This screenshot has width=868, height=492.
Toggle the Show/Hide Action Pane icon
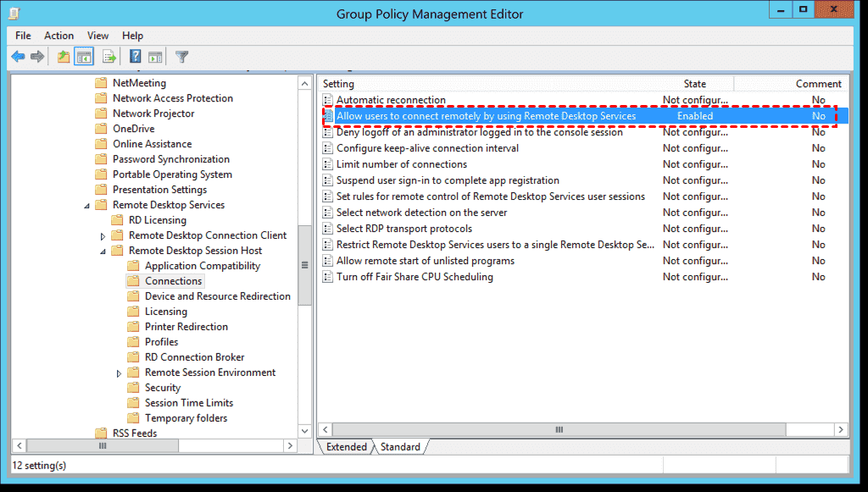pyautogui.click(x=155, y=57)
